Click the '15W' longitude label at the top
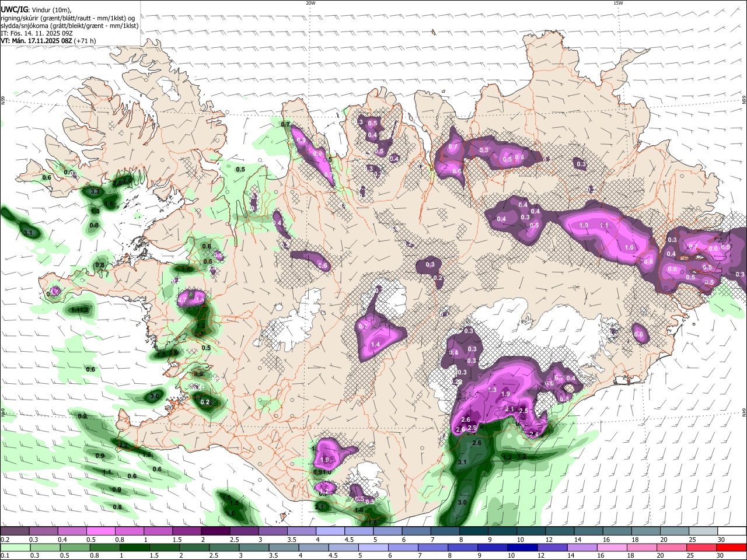The image size is (747, 560). [x=618, y=3]
